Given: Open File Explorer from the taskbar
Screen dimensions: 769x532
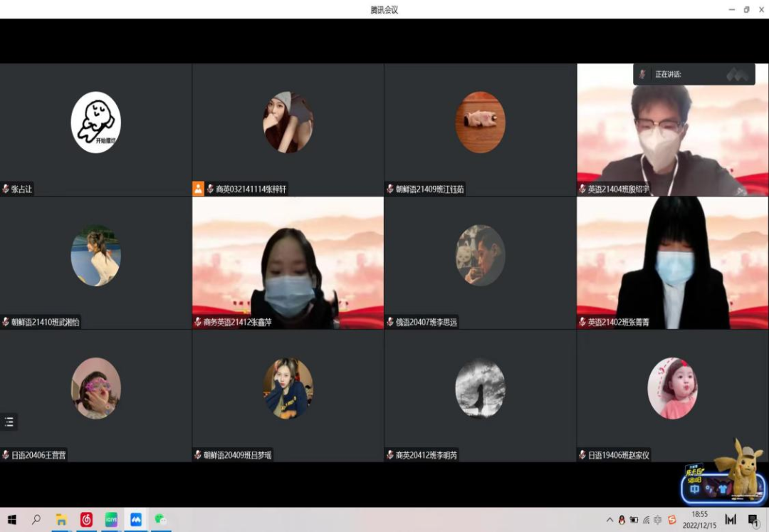Looking at the screenshot, I should (x=61, y=520).
